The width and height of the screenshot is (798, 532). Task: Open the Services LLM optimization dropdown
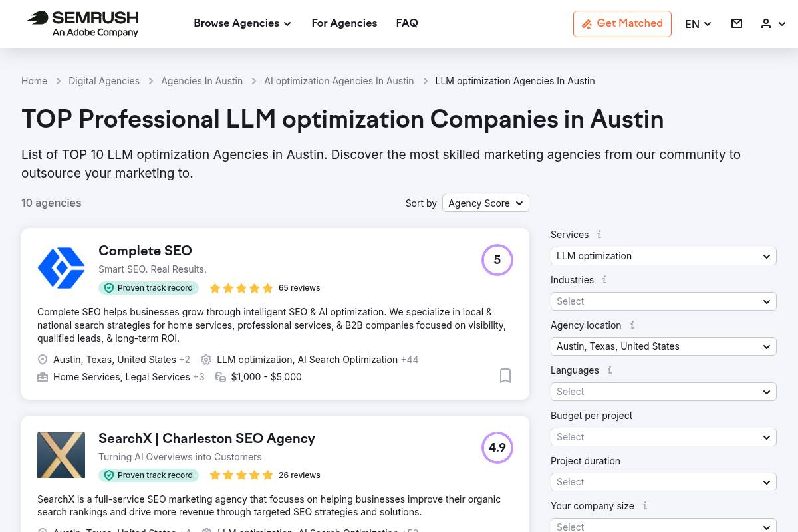coord(664,256)
